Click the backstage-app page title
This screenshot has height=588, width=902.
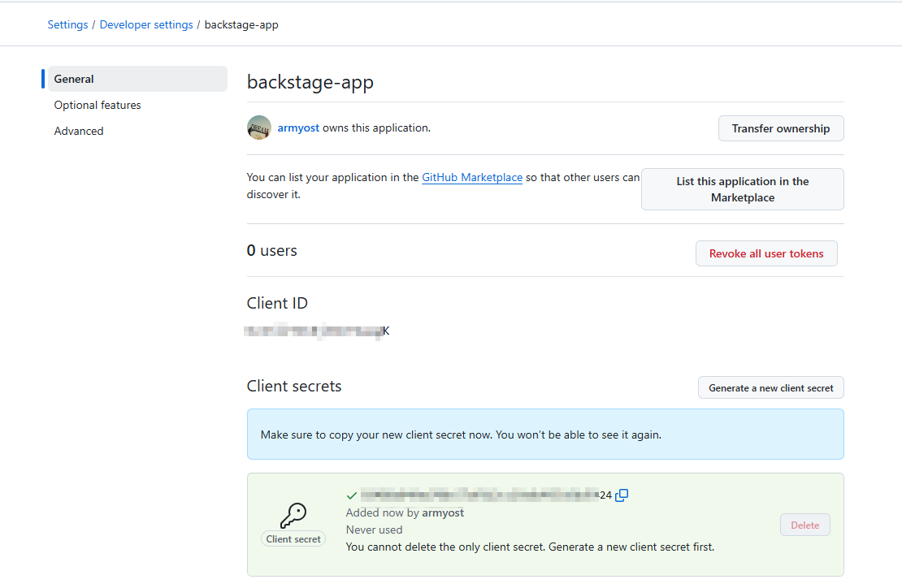pyautogui.click(x=310, y=82)
